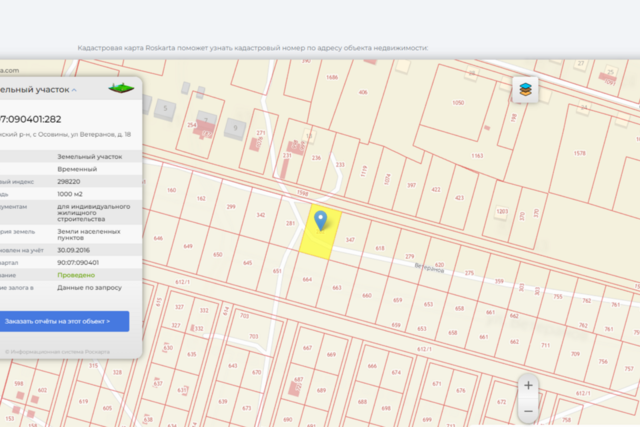The width and height of the screenshot is (640, 427).
Task: Click the value 'Временный' in the panel
Action: coord(77,169)
